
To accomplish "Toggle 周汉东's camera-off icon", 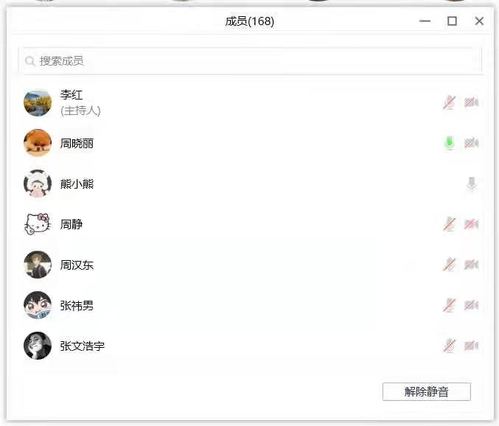I will click(x=471, y=265).
